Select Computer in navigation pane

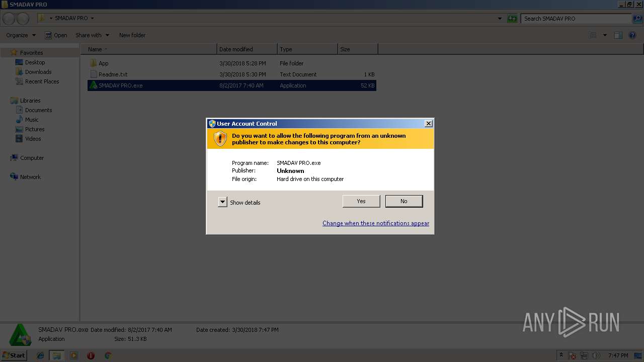click(32, 158)
